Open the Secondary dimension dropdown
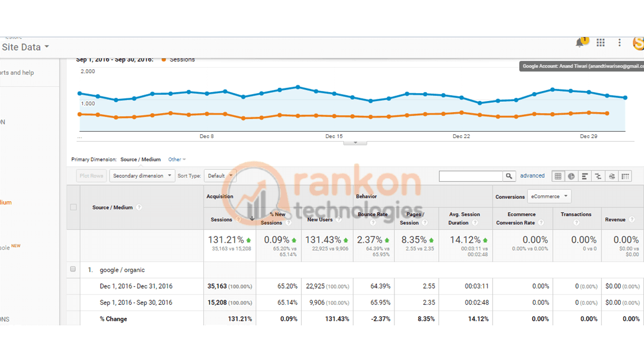Screen dimensions: 644x362 142,176
